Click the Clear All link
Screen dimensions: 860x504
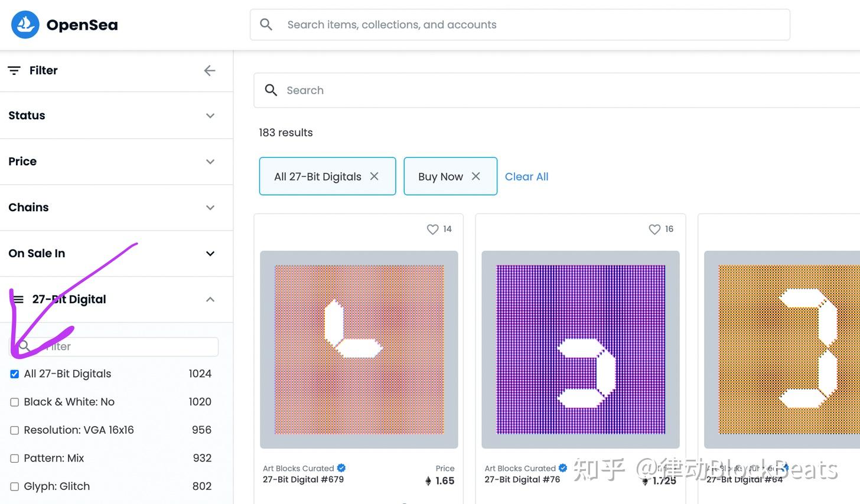tap(526, 176)
